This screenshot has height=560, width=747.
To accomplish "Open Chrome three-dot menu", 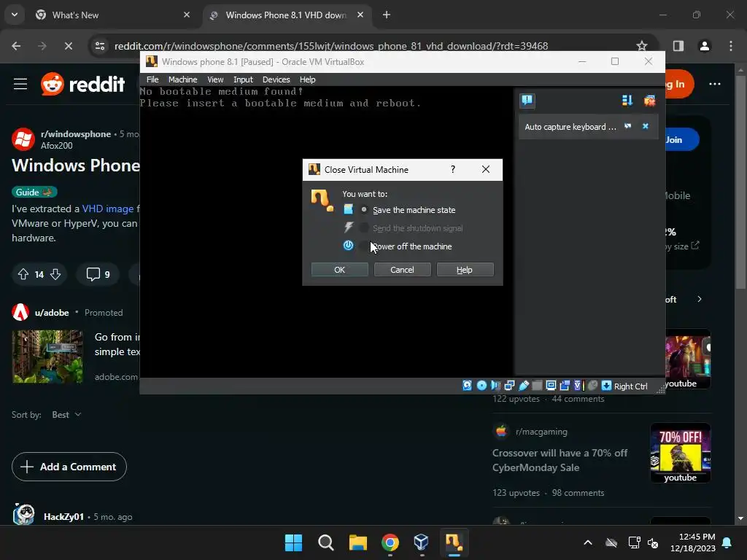I will [x=731, y=46].
